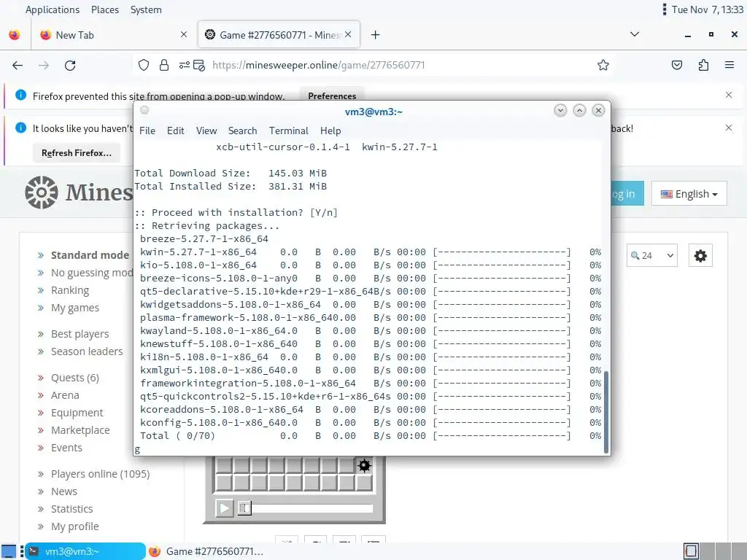Open the System menu in top panel

tap(146, 9)
